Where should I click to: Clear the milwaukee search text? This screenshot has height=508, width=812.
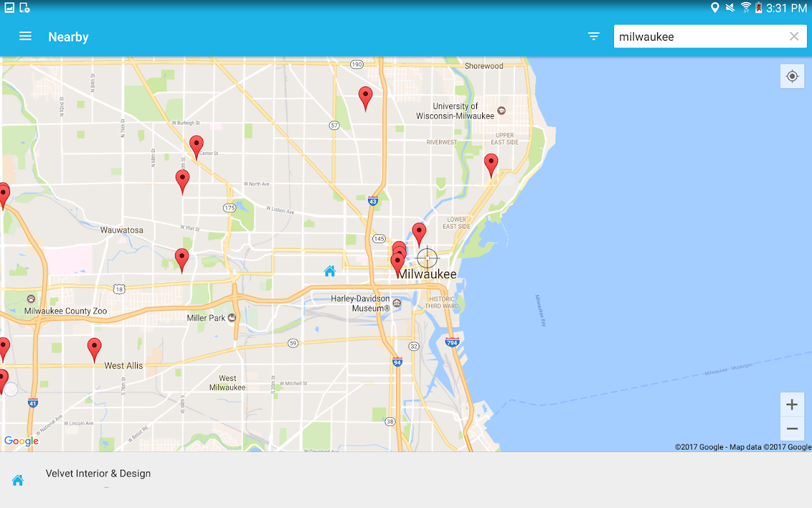794,36
